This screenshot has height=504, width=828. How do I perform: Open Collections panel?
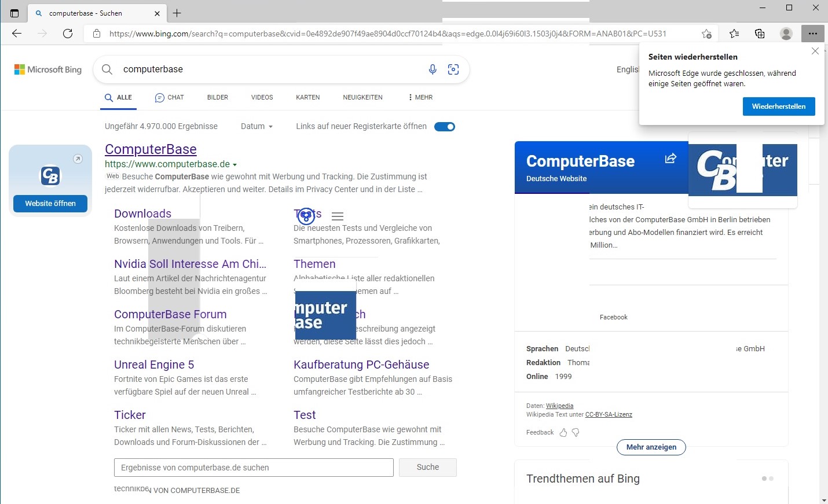click(x=760, y=34)
